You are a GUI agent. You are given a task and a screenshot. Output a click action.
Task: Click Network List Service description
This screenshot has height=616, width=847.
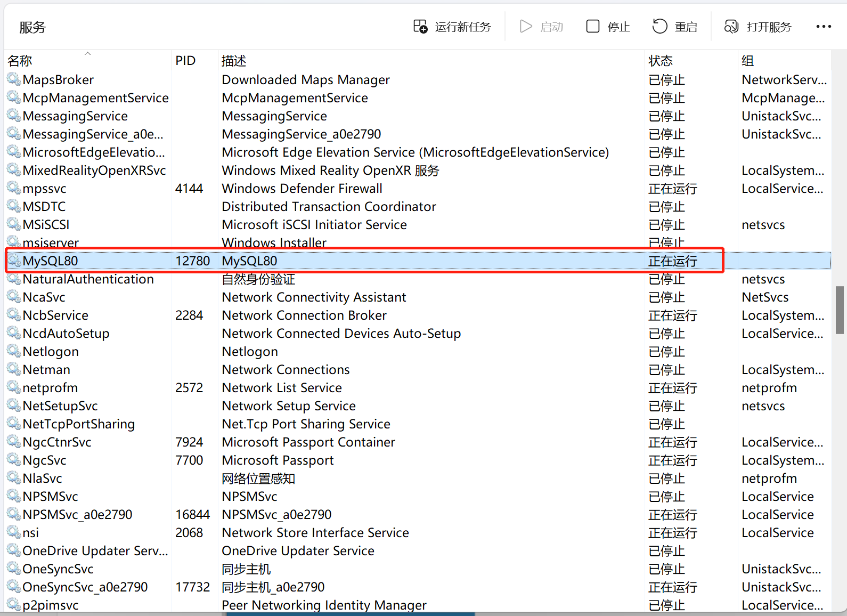pos(282,387)
